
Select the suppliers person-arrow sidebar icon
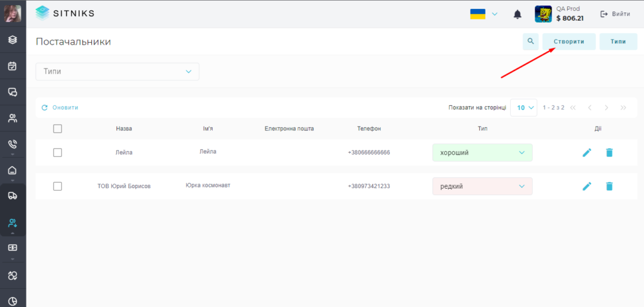[13, 223]
